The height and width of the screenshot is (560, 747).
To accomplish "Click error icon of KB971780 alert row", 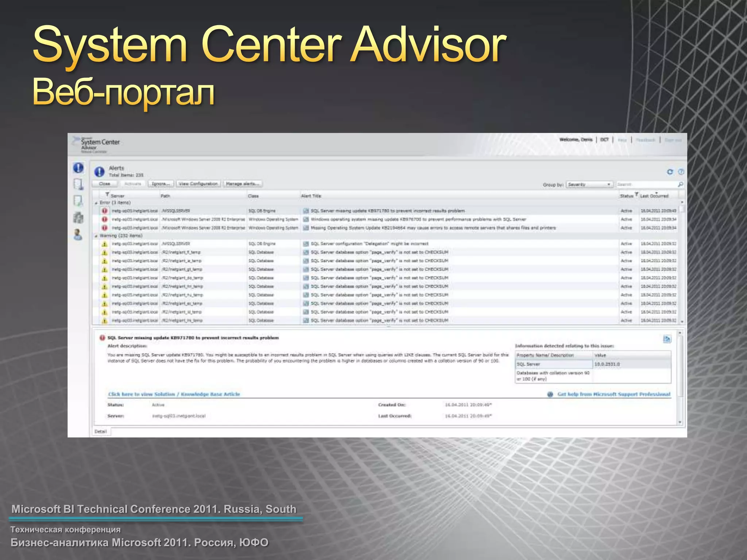I will [x=105, y=211].
